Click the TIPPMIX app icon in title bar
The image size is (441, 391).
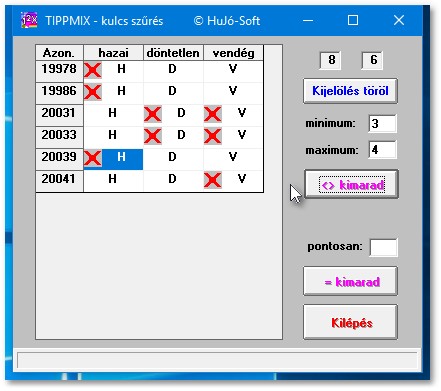[29, 20]
